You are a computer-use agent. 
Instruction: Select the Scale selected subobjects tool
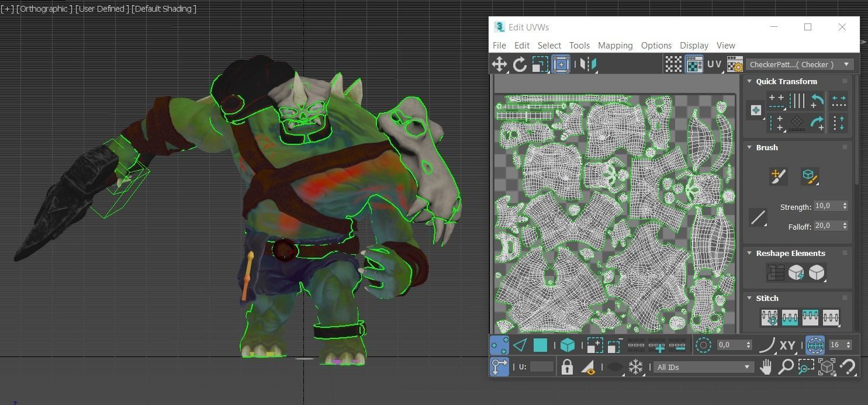click(x=540, y=64)
